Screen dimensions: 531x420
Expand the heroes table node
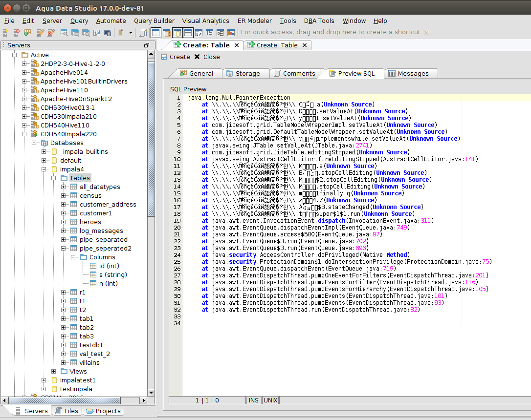64,222
